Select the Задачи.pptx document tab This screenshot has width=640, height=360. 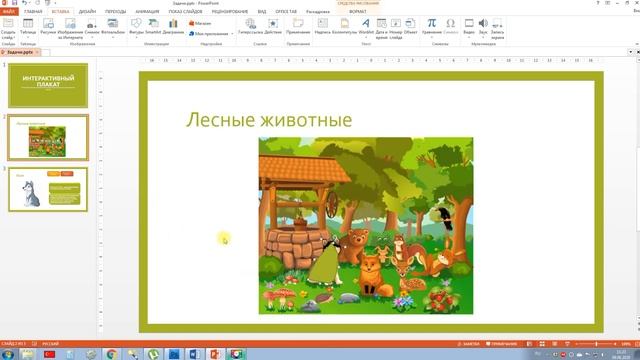click(19, 52)
